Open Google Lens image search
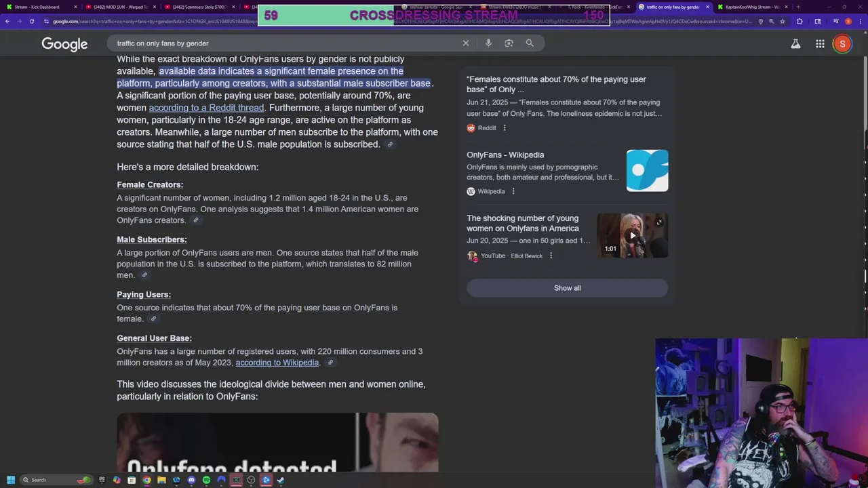Screen dimensions: 868x488 coord(509,43)
